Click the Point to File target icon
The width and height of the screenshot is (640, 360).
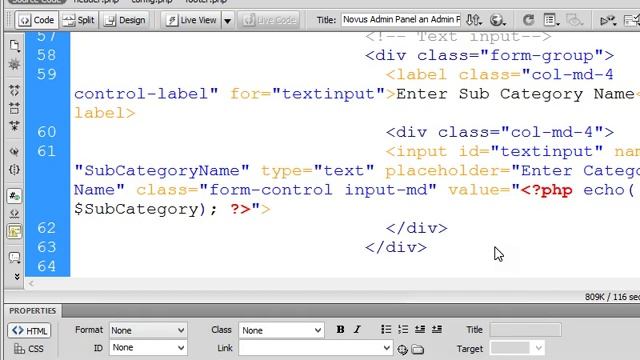(402, 349)
